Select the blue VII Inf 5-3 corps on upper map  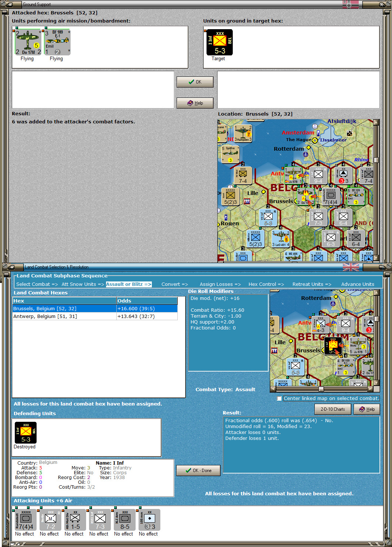(268, 218)
